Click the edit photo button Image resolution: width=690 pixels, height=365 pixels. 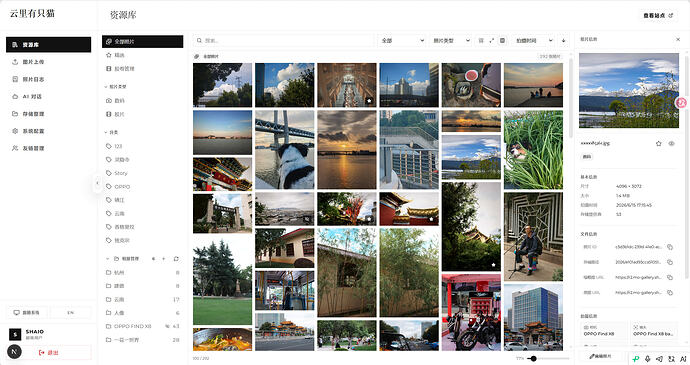600,356
